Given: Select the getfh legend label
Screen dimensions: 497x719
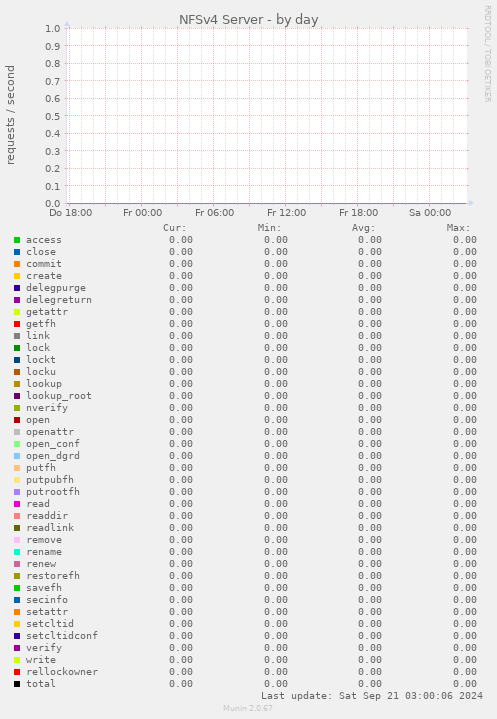Looking at the screenshot, I should click(41, 324).
